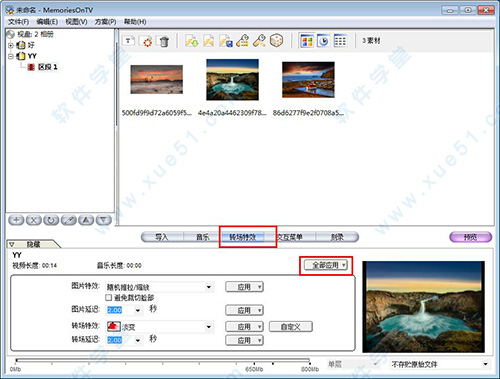This screenshot has height=379, width=500.
Task: Select the clock timeline view icon
Action: pyautogui.click(x=323, y=41)
